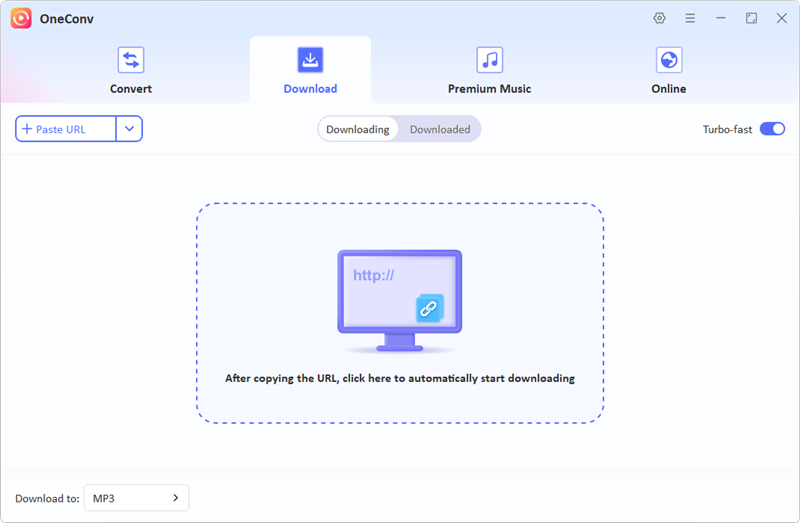This screenshot has height=523, width=800.
Task: Close the OneConv window
Action: (782, 18)
